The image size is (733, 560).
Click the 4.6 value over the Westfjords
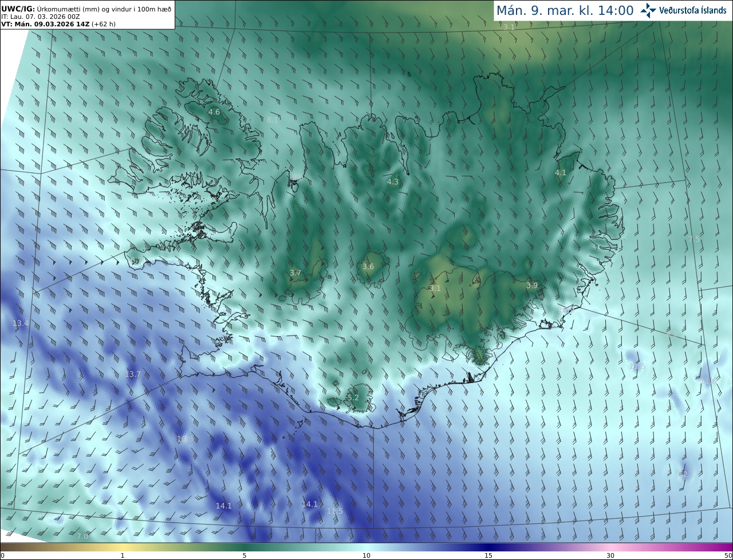(x=214, y=112)
